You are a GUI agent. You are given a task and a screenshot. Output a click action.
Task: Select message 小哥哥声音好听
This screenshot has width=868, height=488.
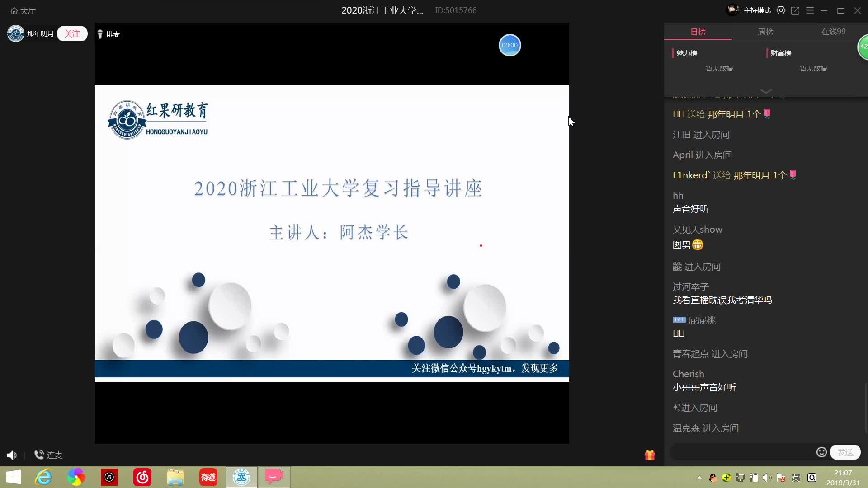704,387
